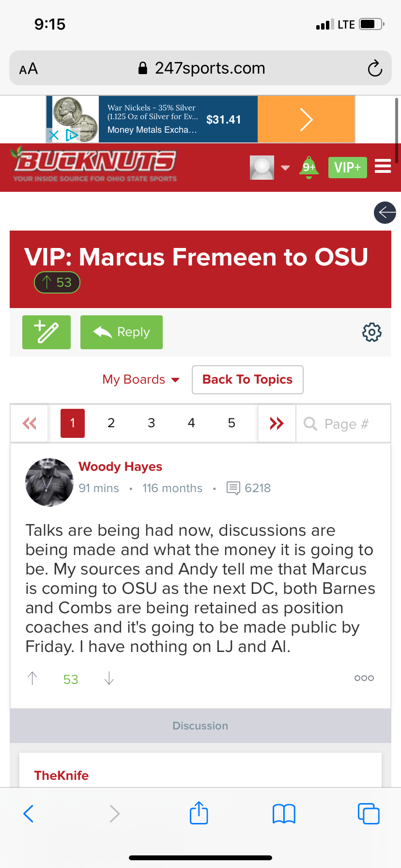Viewport: 401px width, 868px height.
Task: Show Safari tabs overview
Action: [368, 814]
